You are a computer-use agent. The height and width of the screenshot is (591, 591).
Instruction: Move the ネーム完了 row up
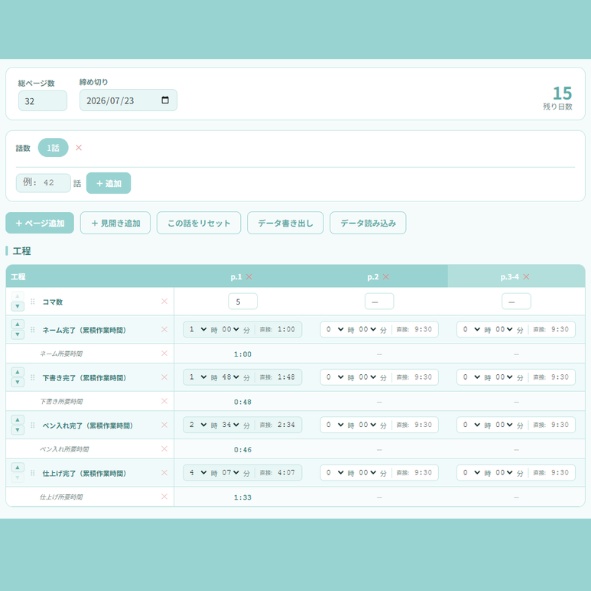point(17,324)
